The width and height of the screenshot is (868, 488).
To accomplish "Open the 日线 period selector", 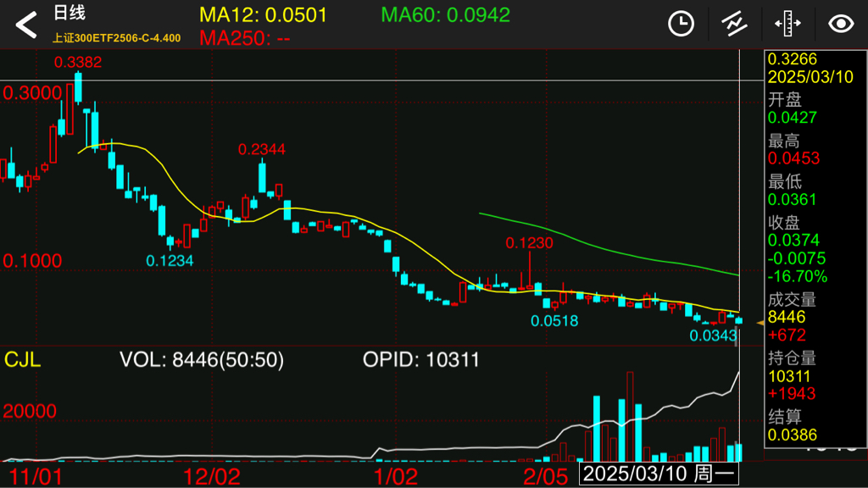I will coord(69,14).
